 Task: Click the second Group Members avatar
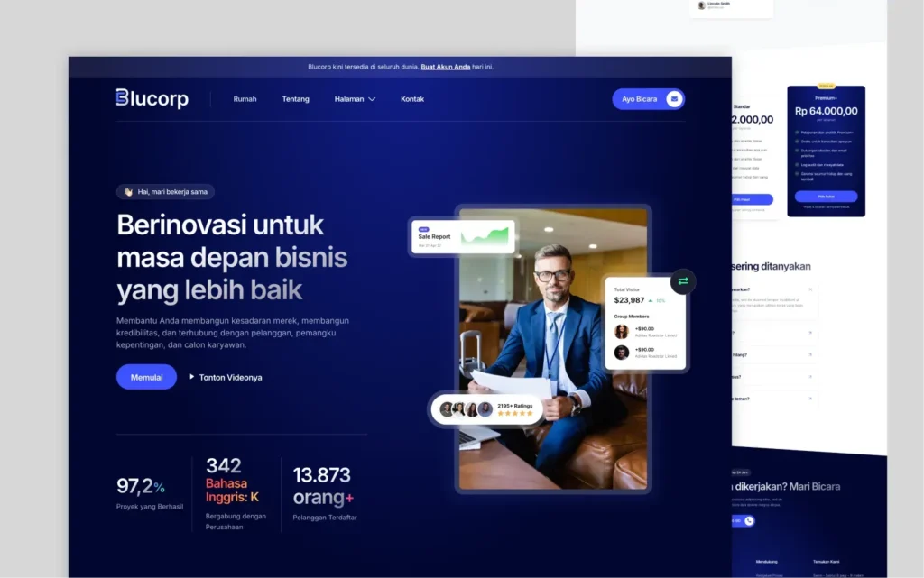[x=622, y=353]
